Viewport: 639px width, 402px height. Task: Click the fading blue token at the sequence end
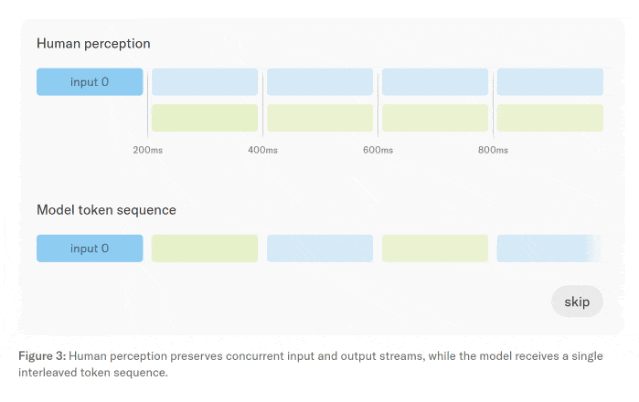[550, 248]
